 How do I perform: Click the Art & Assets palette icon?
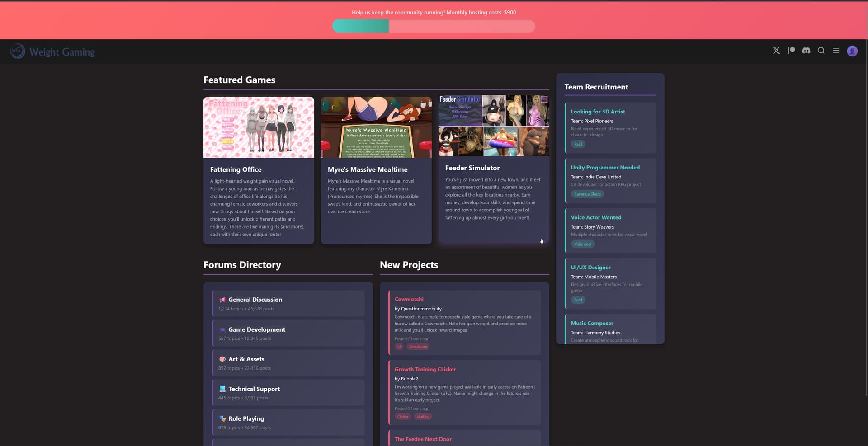[x=222, y=359]
